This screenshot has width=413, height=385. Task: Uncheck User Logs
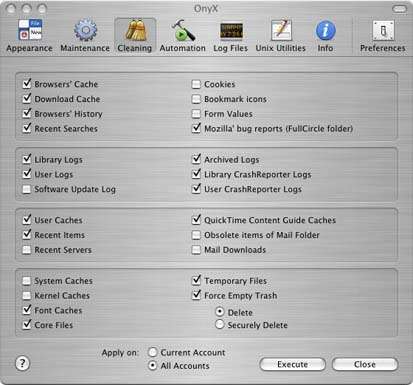pos(27,174)
